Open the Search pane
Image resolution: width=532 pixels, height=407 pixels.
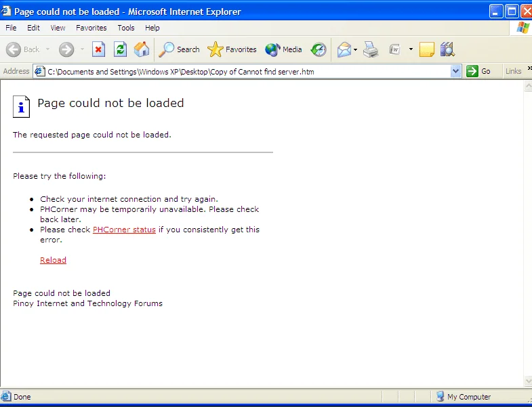179,49
